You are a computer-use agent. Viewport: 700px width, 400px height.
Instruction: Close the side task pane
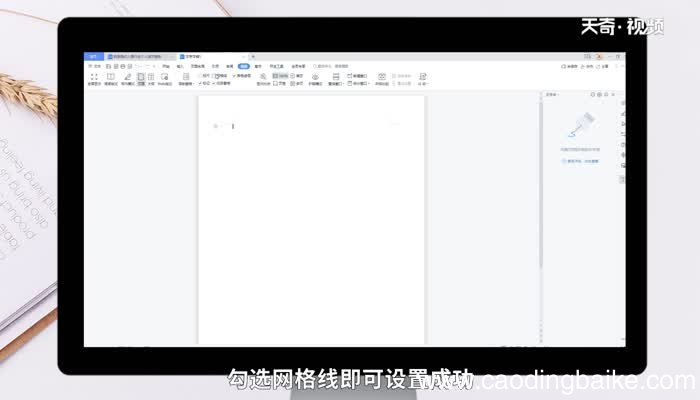tap(613, 95)
